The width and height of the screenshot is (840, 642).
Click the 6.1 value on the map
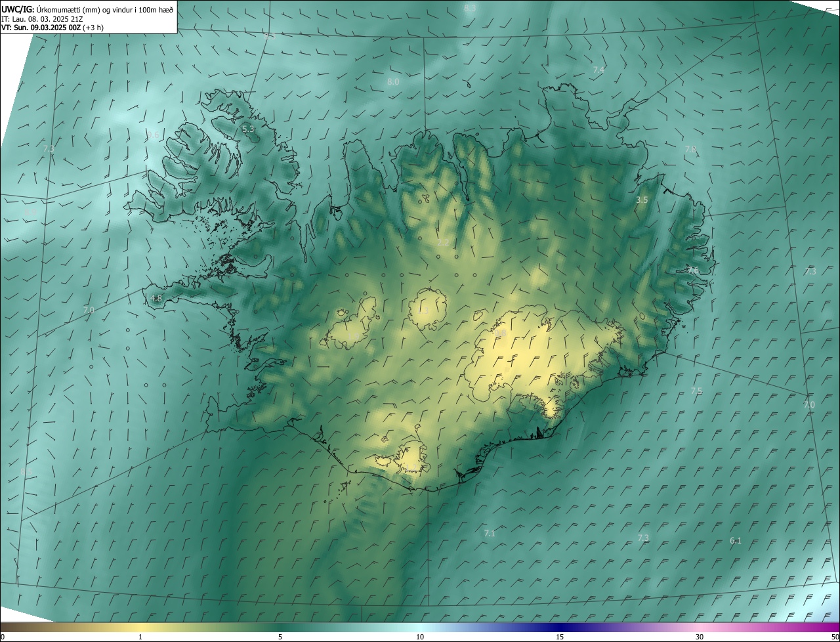coord(736,541)
